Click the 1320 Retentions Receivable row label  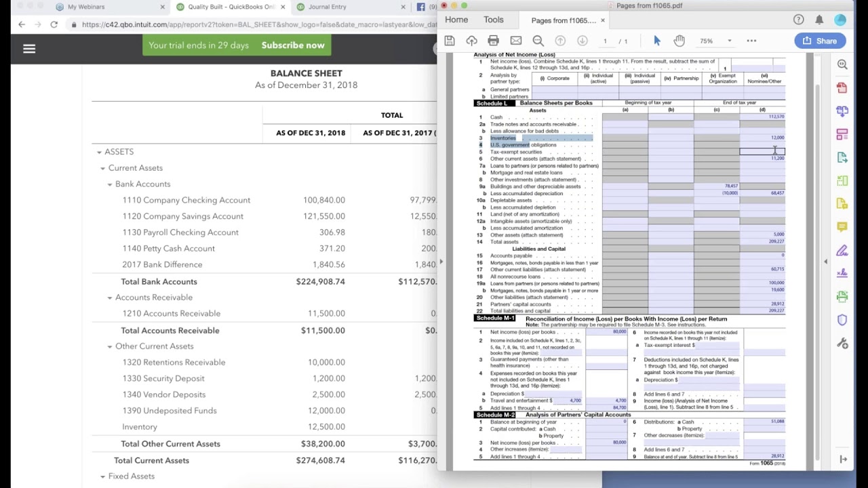[174, 362]
